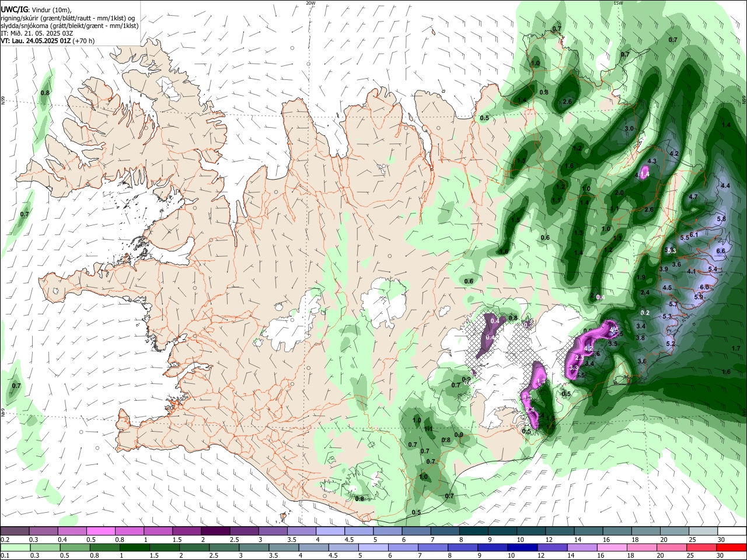Click the 6.6 precipitation value on the map

[x=721, y=251]
